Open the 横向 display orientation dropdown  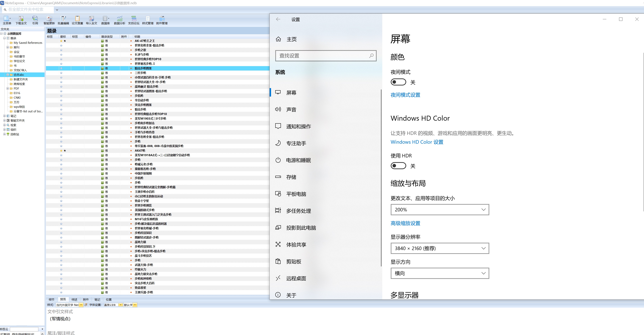(440, 273)
